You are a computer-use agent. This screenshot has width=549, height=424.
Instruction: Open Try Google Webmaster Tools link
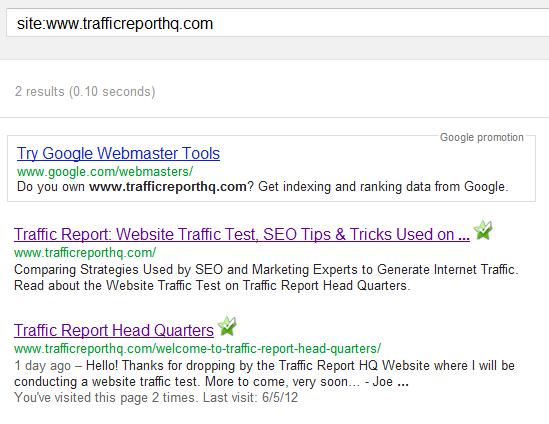(x=118, y=154)
